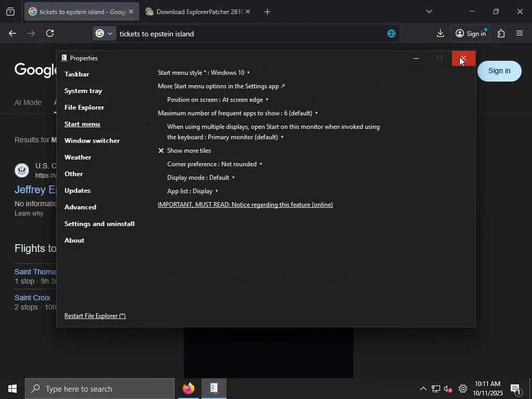Image resolution: width=532 pixels, height=399 pixels.
Task: Click the settings gear tray icon
Action: 463,389
